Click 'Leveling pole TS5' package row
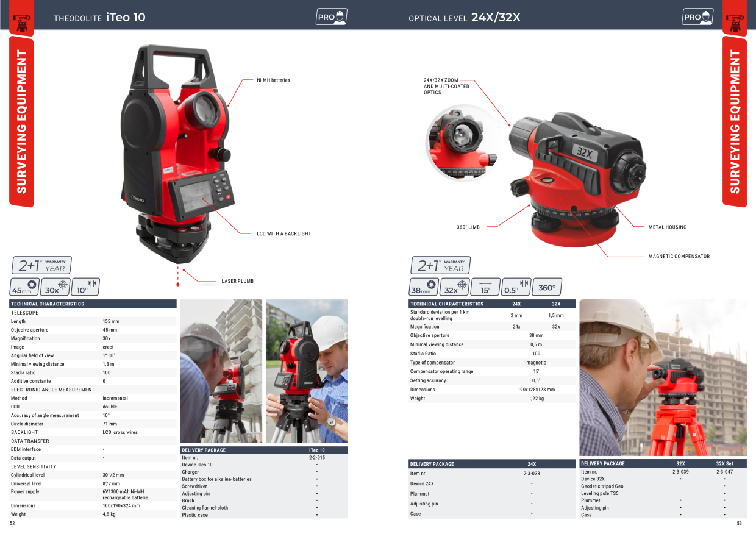Image resolution: width=756 pixels, height=534 pixels. point(663,494)
